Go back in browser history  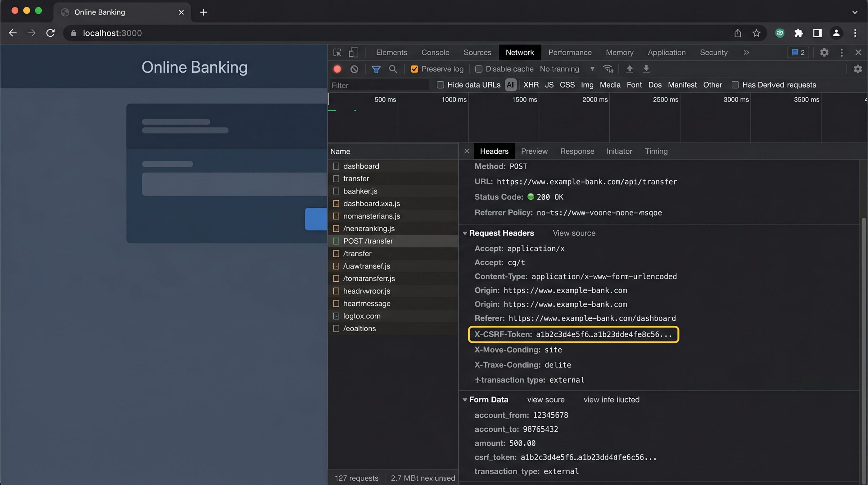point(13,33)
